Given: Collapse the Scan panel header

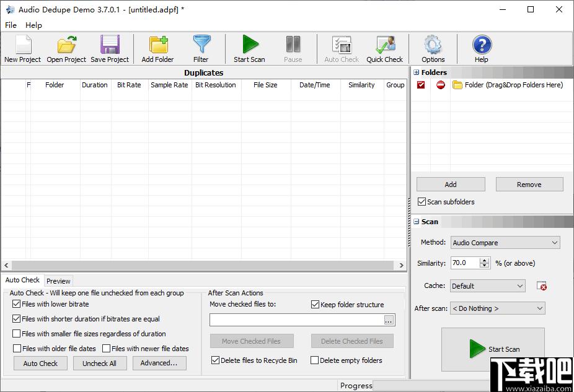Looking at the screenshot, I should [416, 222].
